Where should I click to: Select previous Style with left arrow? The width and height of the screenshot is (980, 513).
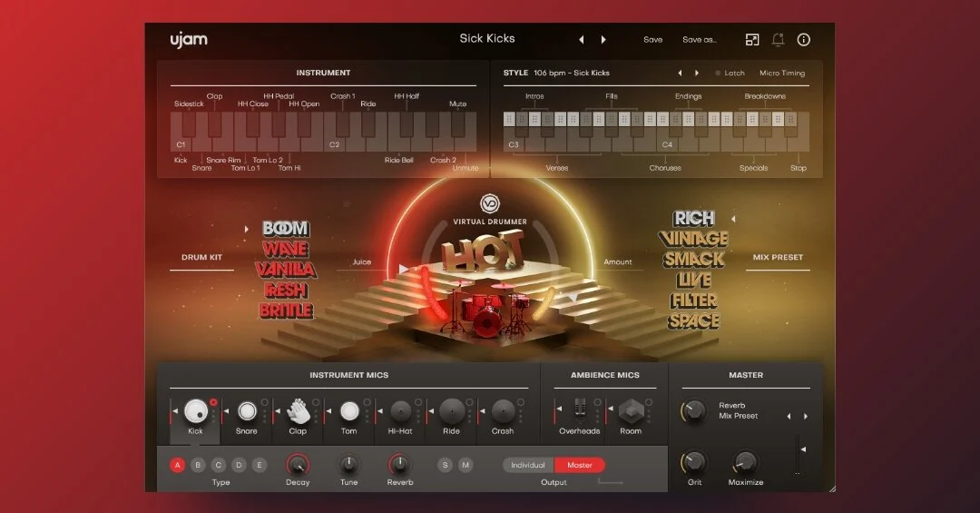[680, 74]
